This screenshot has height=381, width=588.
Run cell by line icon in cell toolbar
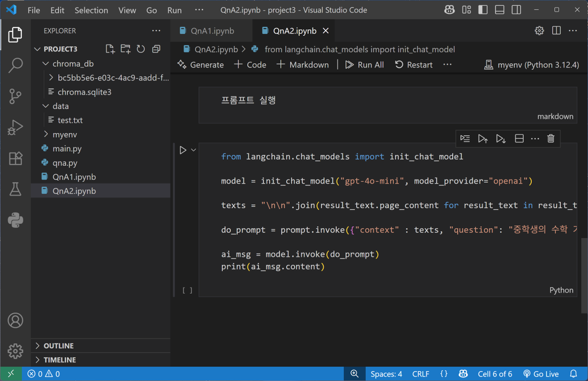(x=465, y=138)
